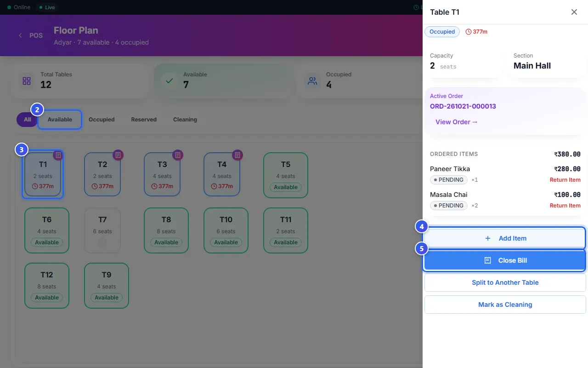588x368 pixels.
Task: Filter tables by Cleaning
Action: (185, 120)
